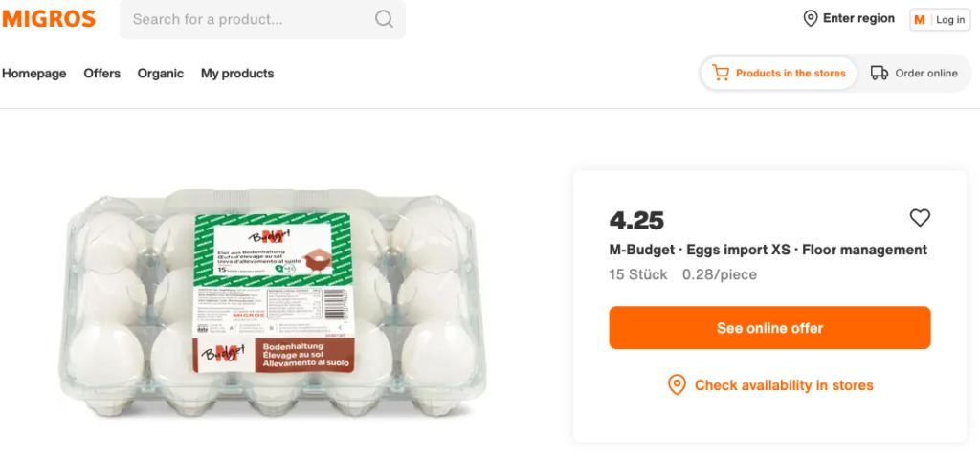Open the Organic category

tap(161, 74)
